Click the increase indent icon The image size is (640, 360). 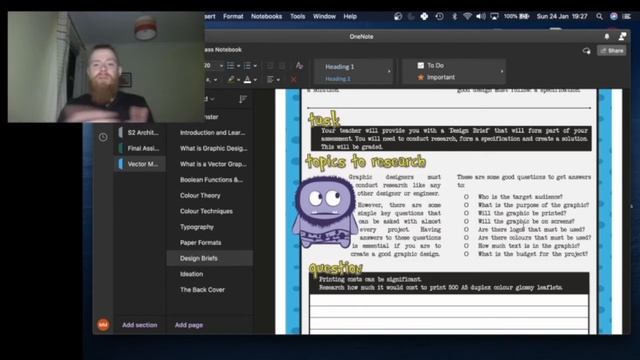282,66
